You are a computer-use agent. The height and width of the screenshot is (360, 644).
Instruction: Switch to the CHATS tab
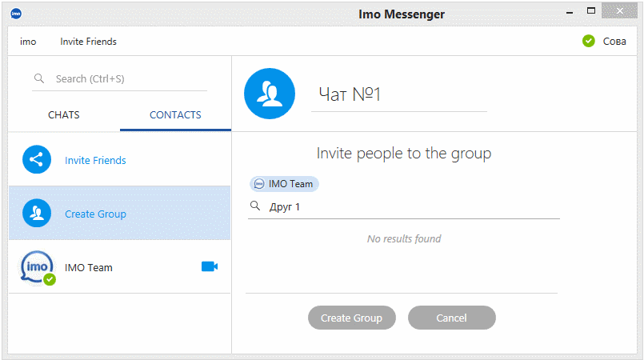pyautogui.click(x=64, y=115)
